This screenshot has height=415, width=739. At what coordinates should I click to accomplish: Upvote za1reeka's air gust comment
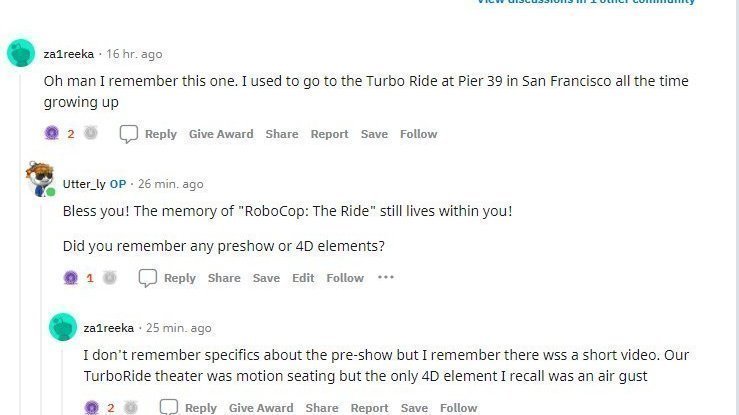(x=91, y=408)
